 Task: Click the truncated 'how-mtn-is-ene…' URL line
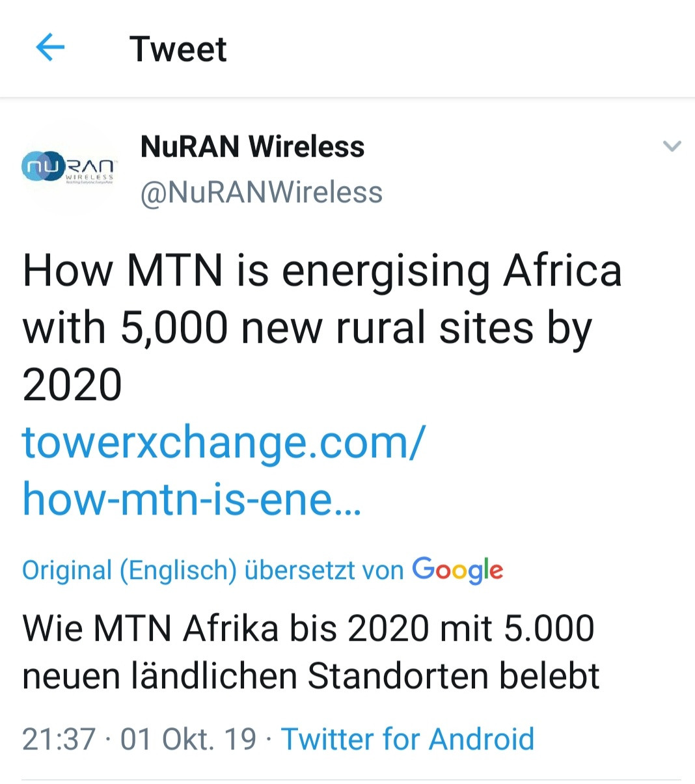pyautogui.click(x=191, y=499)
